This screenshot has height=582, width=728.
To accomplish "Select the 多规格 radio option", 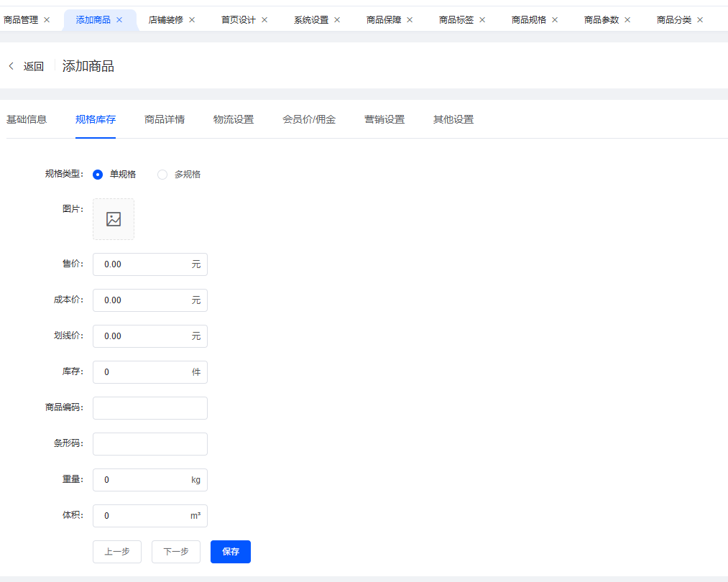I will tap(162, 174).
